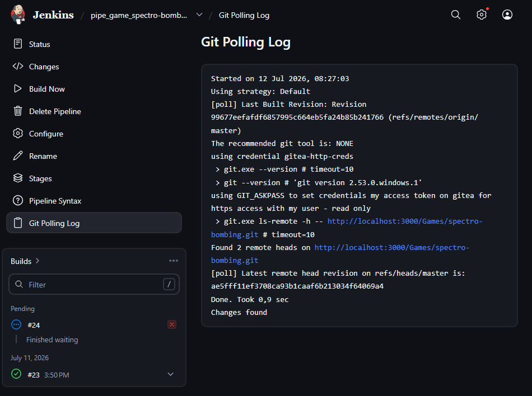532x396 pixels.
Task: Click the Jenkins butler logo
Action: (18, 15)
